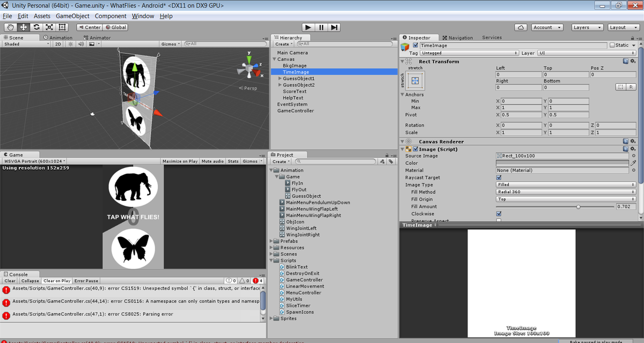Select the Hand tool in toolbar
Screen dimensions: 644x343
tap(11, 27)
